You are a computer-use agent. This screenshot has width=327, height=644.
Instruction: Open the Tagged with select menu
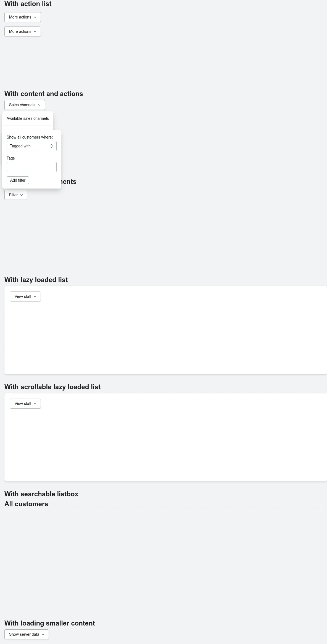31,146
